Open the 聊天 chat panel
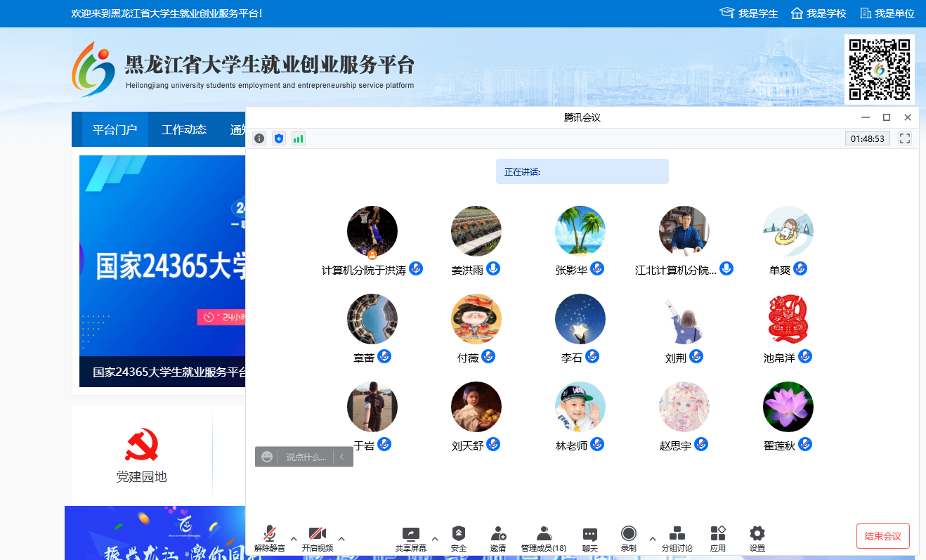 click(590, 539)
